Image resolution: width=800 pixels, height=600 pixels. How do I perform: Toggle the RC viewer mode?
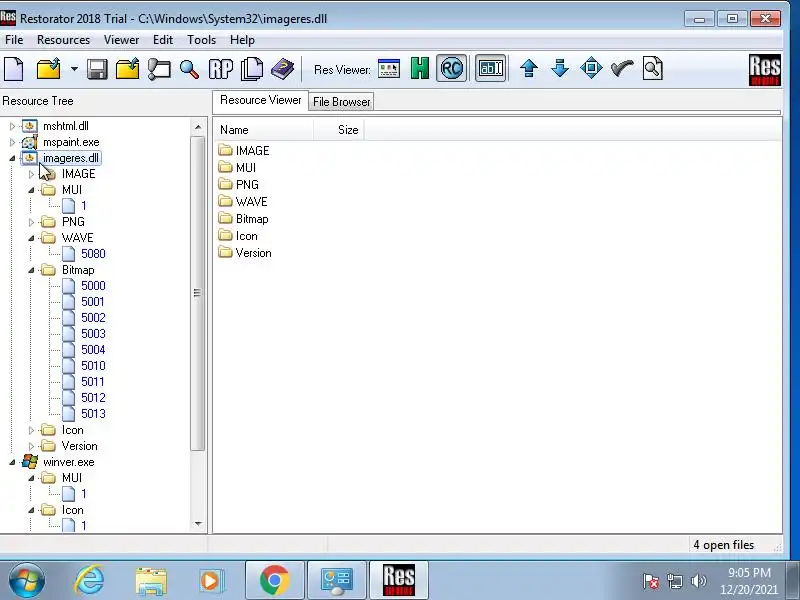pos(452,68)
